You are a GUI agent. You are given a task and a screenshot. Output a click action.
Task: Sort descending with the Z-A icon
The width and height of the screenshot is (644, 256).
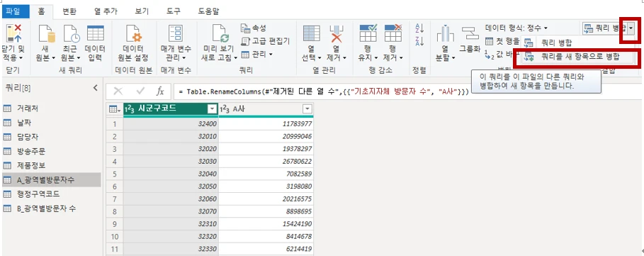419,41
